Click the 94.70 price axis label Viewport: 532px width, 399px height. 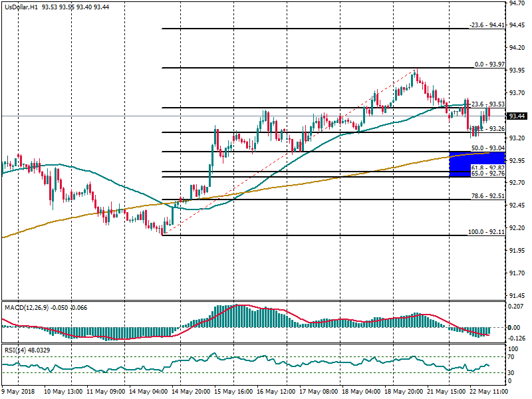tap(519, 3)
